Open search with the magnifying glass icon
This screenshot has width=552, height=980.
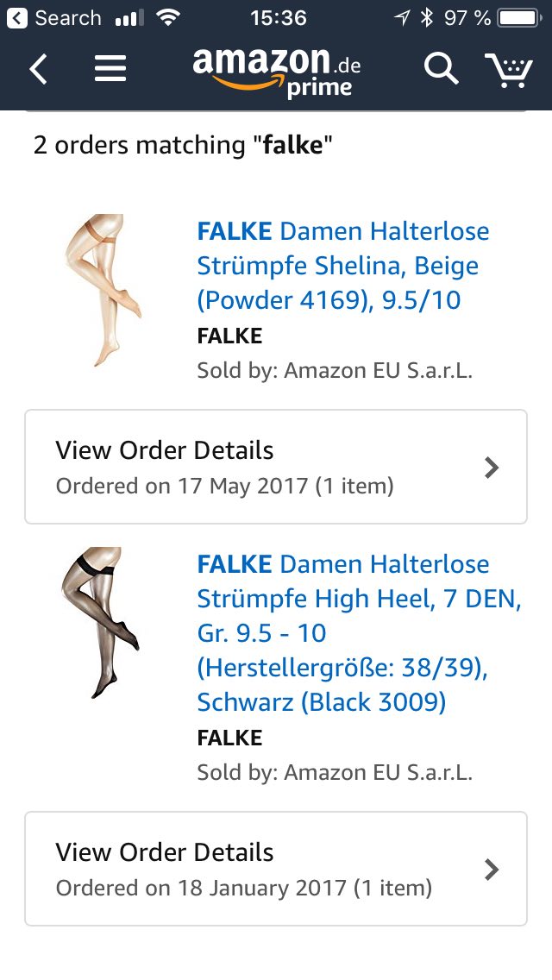pyautogui.click(x=442, y=68)
